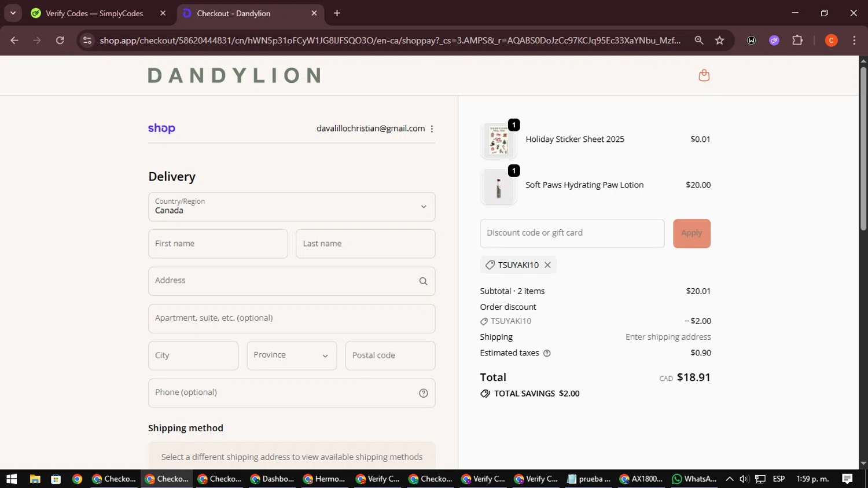Open the shopping bag cart icon
Screen dimensions: 868x488
[704, 75]
